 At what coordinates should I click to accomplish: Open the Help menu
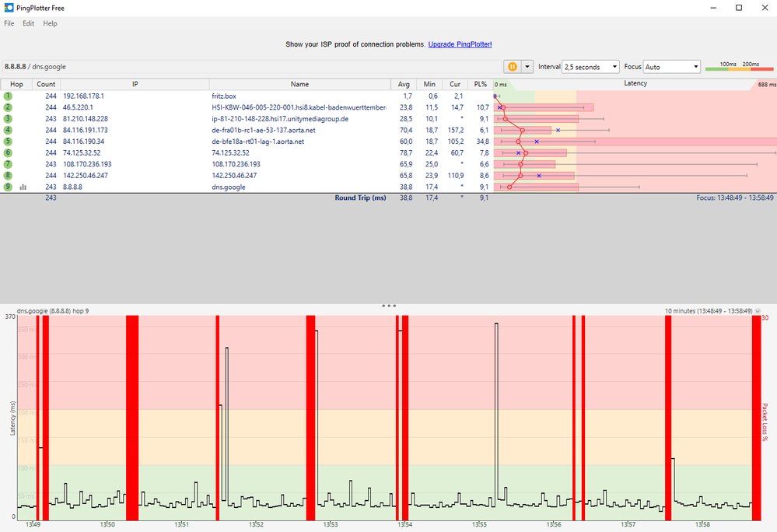click(50, 23)
